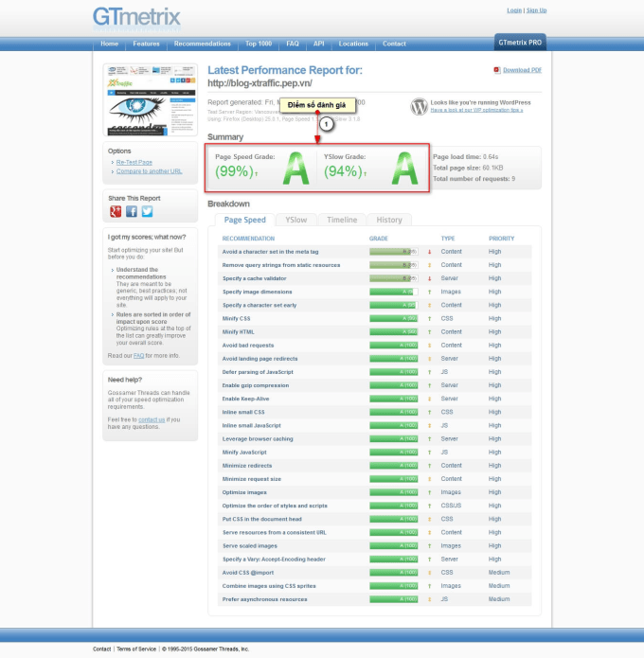The image size is (644, 658).
Task: Open the Recommendations menu item
Action: click(203, 44)
